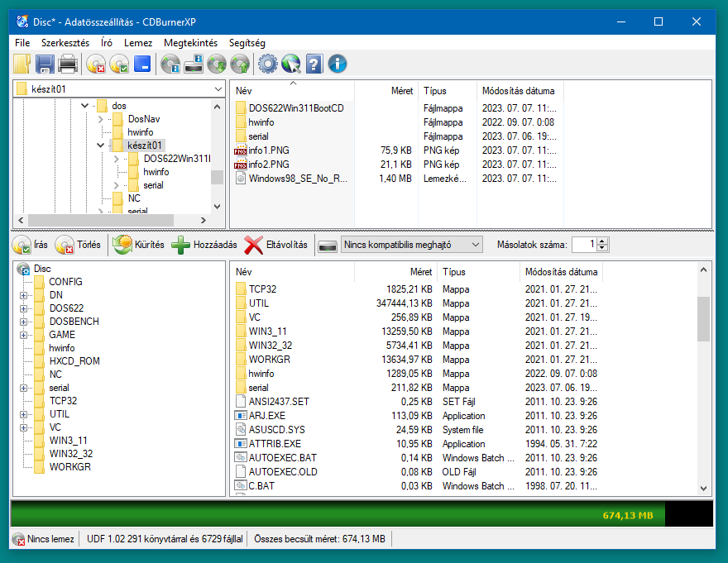The width and height of the screenshot is (728, 563).
Task: Select HXCD_ROM folder in Disc tree
Action: (74, 361)
